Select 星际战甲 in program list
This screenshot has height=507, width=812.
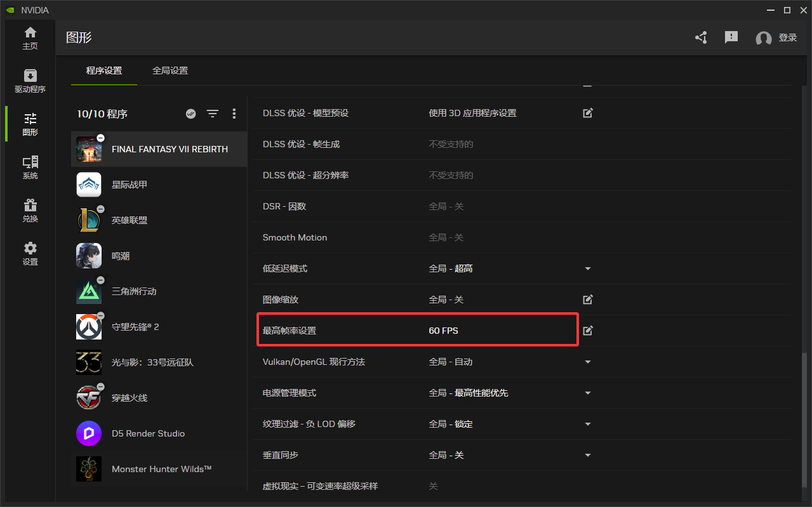[159, 185]
